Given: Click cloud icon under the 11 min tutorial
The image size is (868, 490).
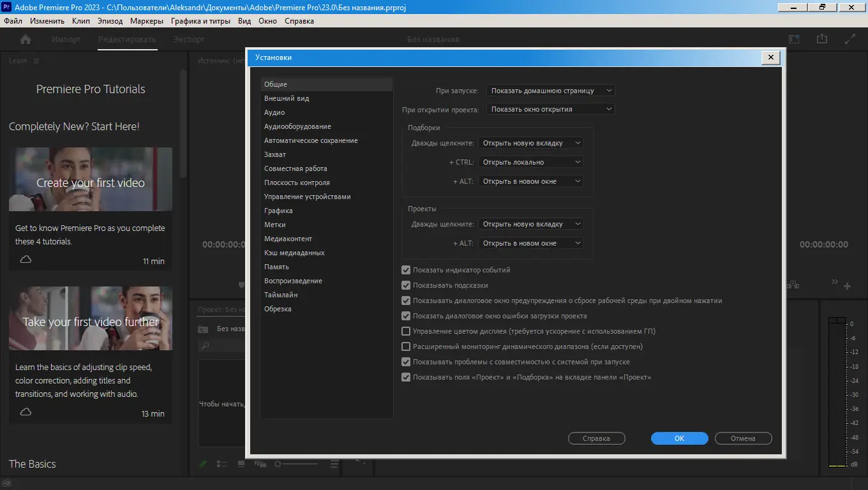Looking at the screenshot, I should tap(26, 259).
